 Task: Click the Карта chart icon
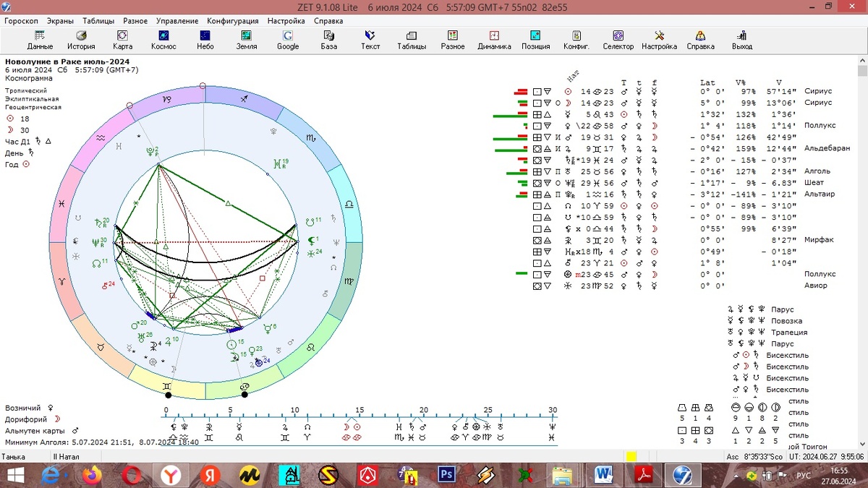pos(122,40)
